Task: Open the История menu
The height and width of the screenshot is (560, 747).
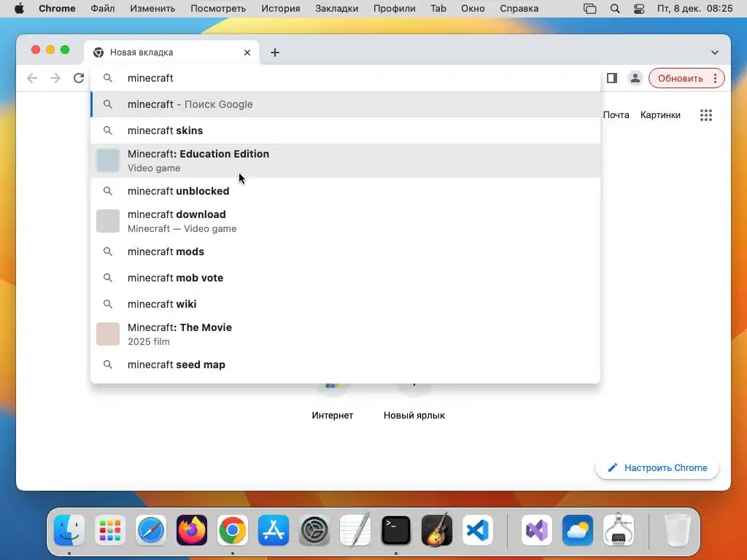Action: coord(281,9)
